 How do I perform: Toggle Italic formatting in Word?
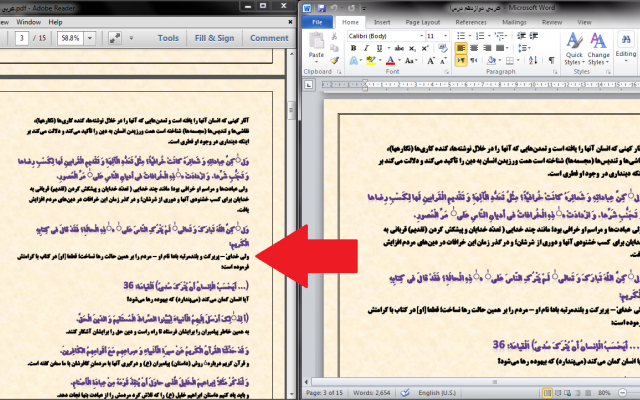click(x=366, y=48)
